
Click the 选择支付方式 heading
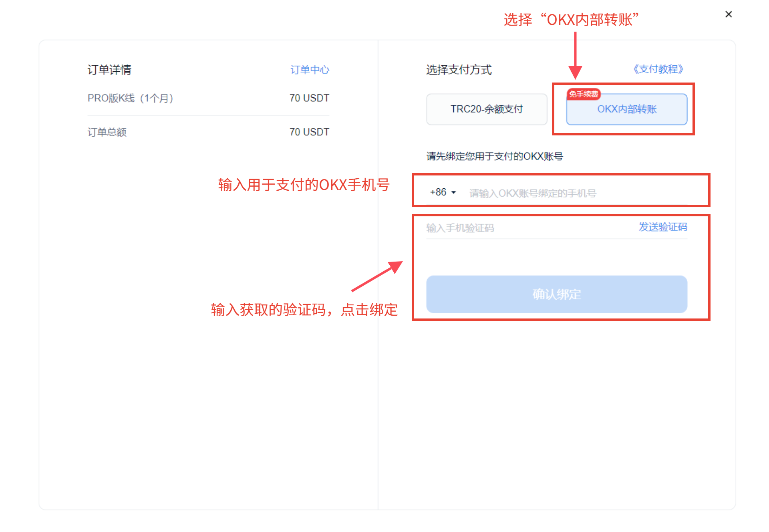click(x=459, y=70)
